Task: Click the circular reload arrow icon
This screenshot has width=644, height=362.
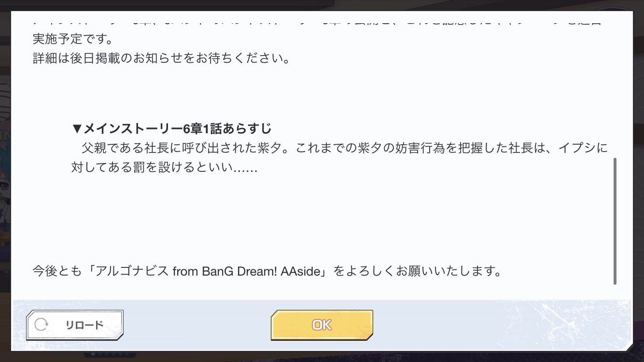Action: click(x=42, y=324)
